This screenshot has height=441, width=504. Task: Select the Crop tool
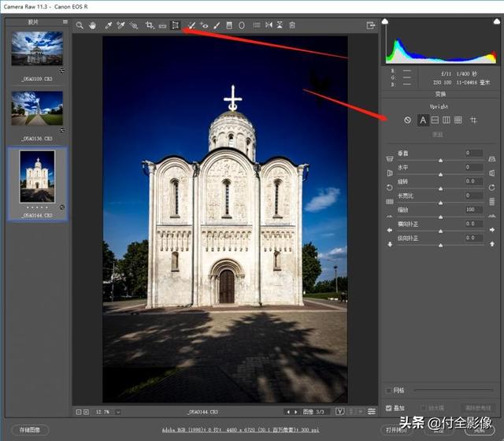coord(149,25)
